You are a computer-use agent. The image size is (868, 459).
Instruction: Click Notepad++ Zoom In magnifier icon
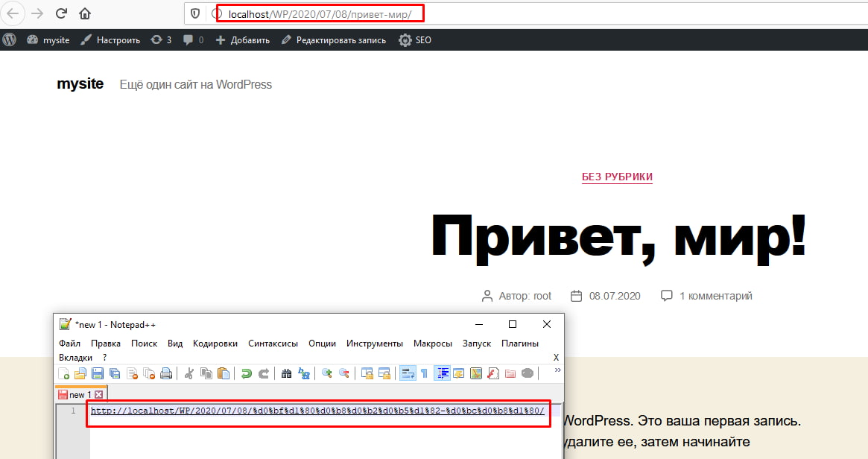(x=326, y=374)
